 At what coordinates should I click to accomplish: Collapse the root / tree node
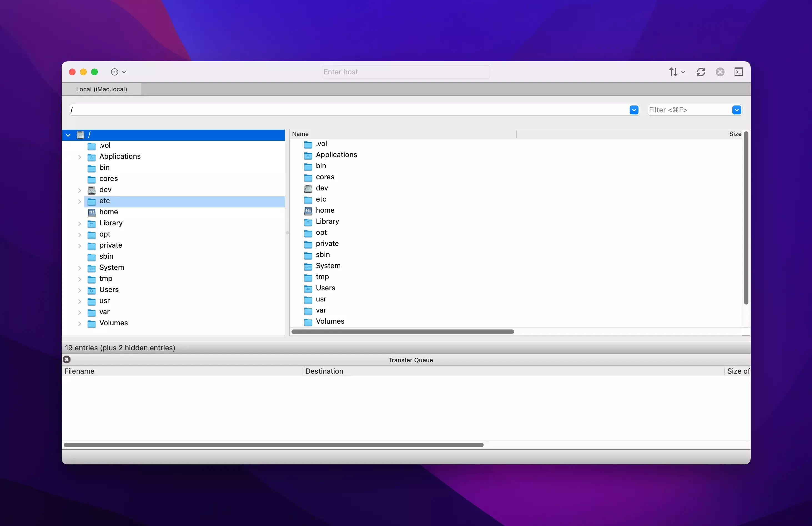click(68, 135)
